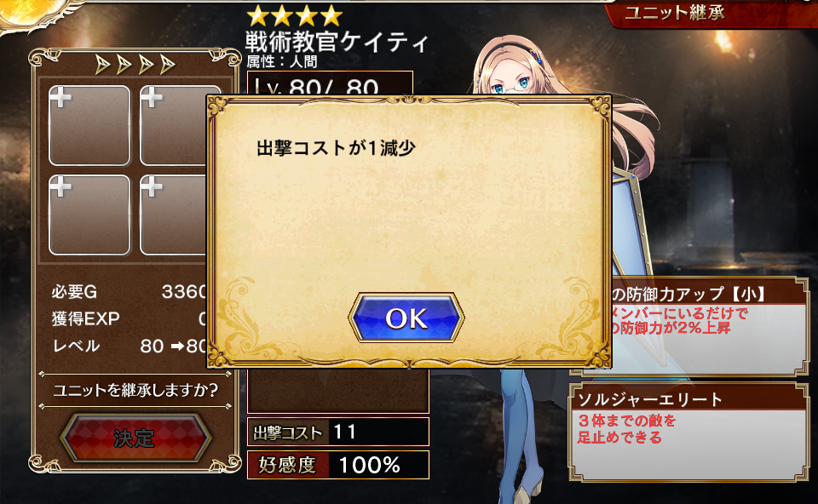Click the 出撃コストが1減少 message text
The width and height of the screenshot is (818, 504).
point(336,148)
